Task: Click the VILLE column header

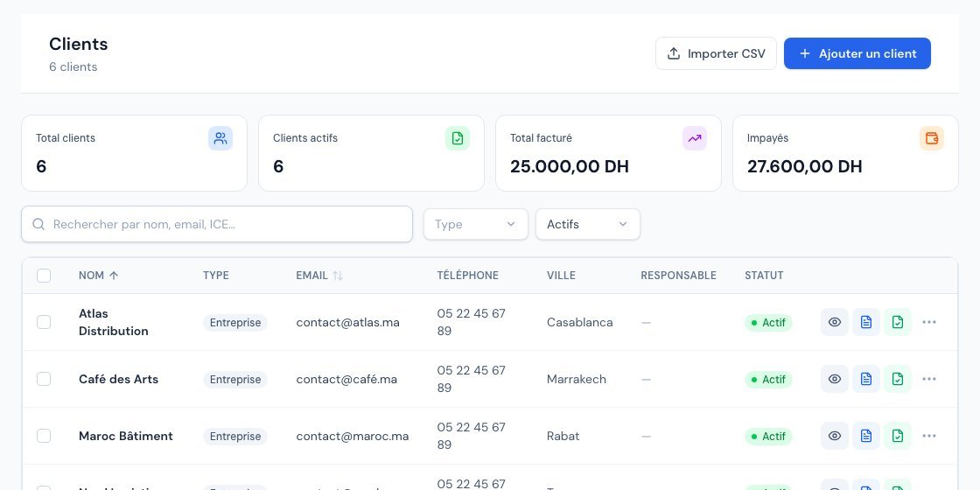Action: (x=561, y=276)
